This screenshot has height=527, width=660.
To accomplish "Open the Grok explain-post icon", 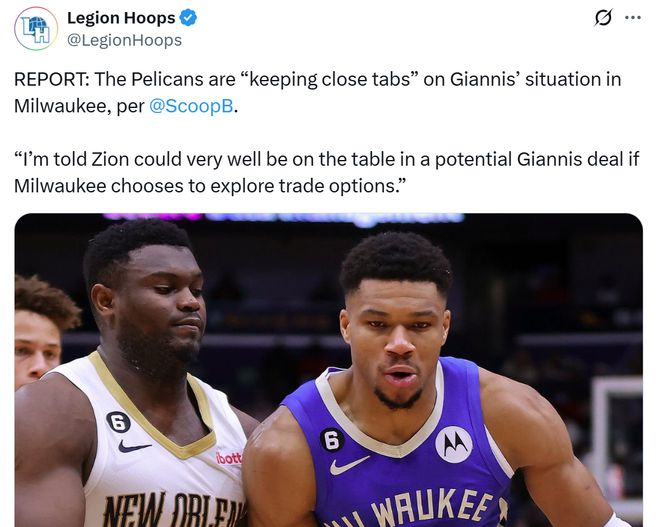I will [603, 18].
